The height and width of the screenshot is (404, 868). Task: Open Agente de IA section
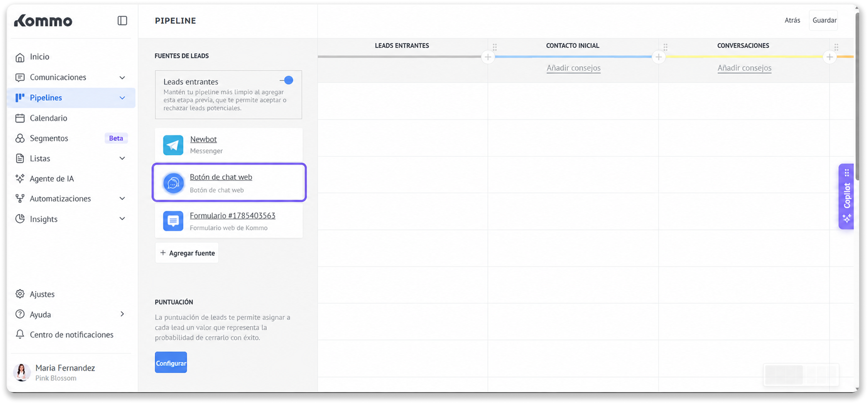pyautogui.click(x=71, y=178)
